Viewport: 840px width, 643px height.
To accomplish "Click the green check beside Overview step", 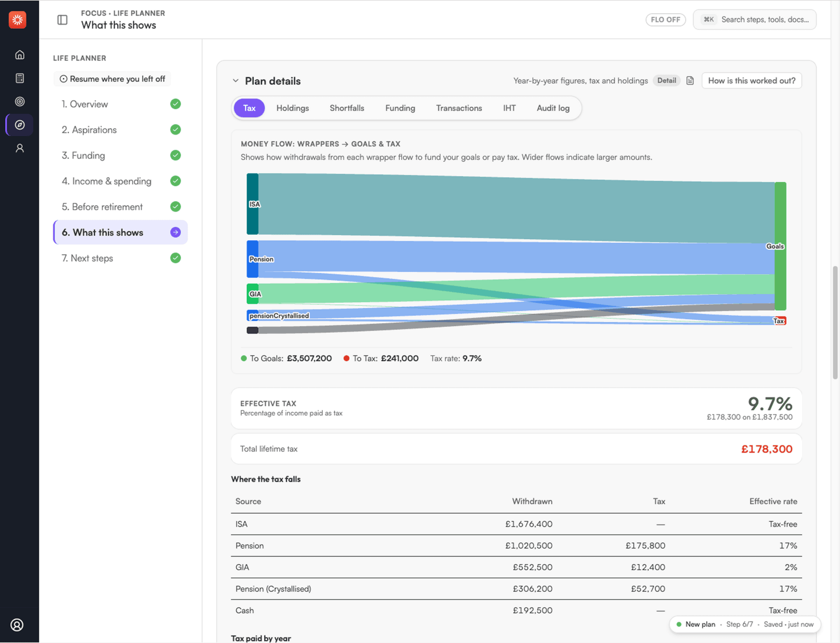I will 175,104.
